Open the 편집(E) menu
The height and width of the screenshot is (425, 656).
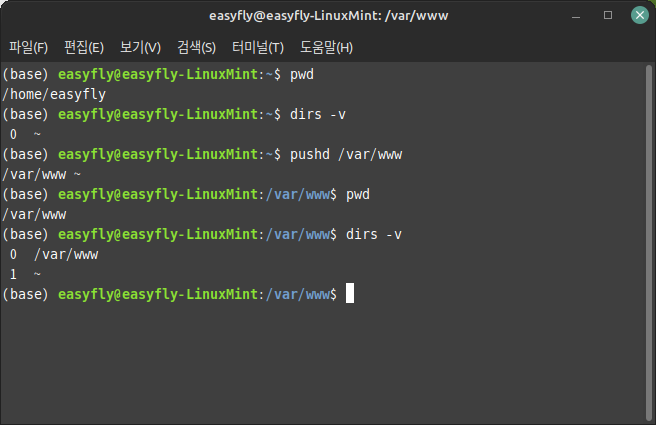(x=84, y=47)
